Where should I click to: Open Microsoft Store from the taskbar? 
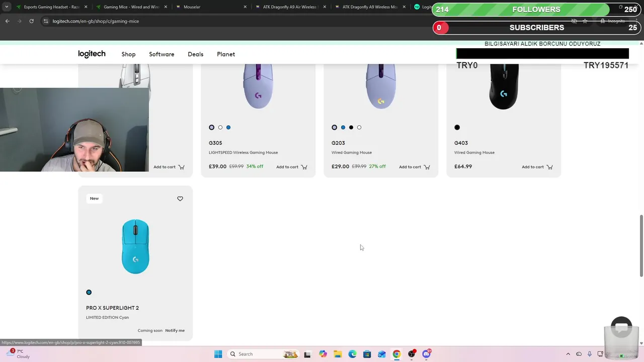click(x=367, y=354)
